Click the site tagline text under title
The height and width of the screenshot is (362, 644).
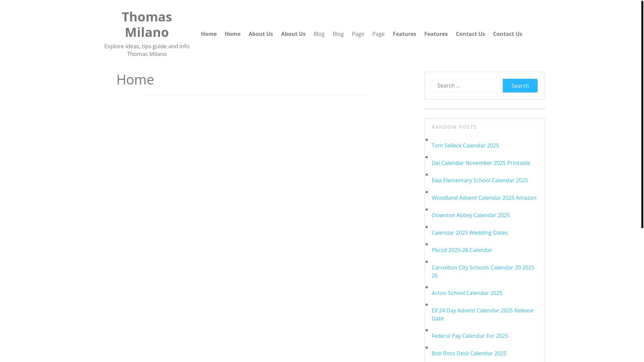click(x=147, y=50)
